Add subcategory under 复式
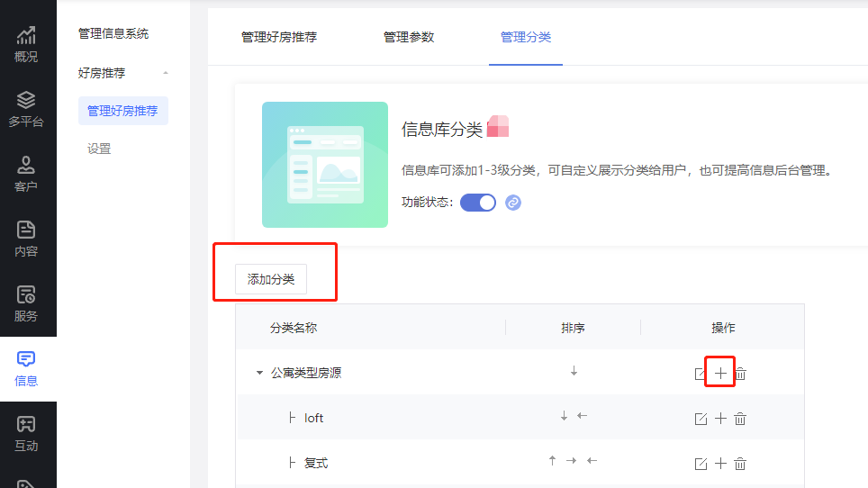This screenshot has width=868, height=488. pos(720,463)
